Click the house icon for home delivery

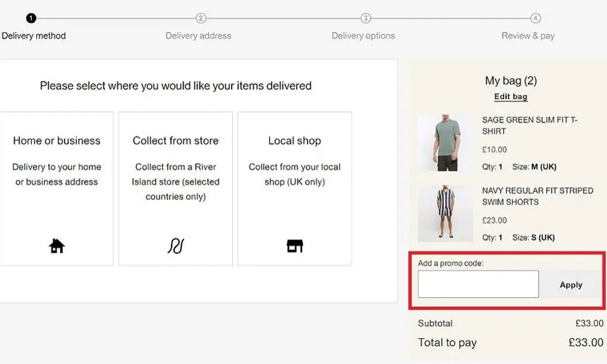[57, 245]
